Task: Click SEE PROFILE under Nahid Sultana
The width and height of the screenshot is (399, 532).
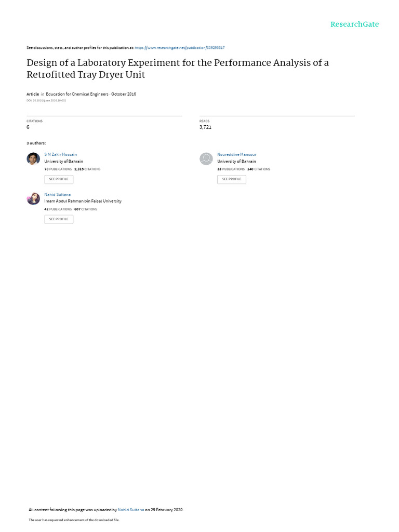Action: coord(59,219)
